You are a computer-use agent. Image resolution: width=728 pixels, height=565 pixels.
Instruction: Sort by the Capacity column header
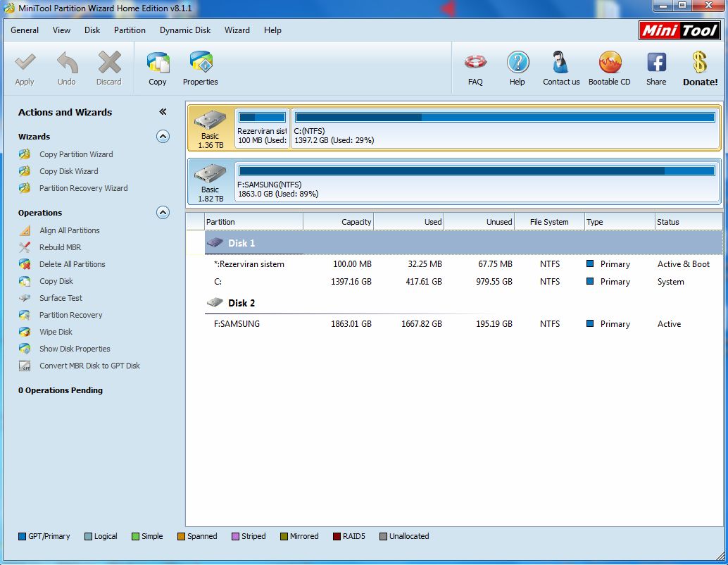tap(338, 222)
